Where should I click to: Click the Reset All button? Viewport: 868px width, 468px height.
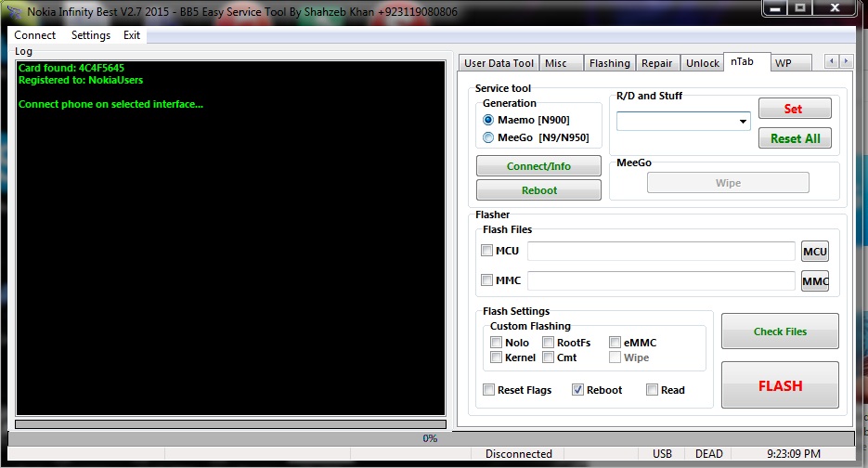[x=795, y=138]
